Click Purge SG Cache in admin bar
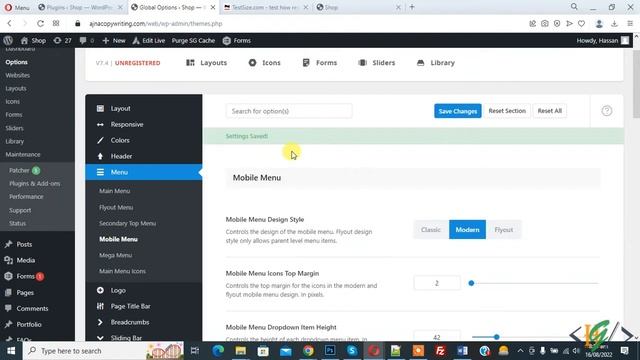Viewport: 640px width, 360px height. point(193,40)
